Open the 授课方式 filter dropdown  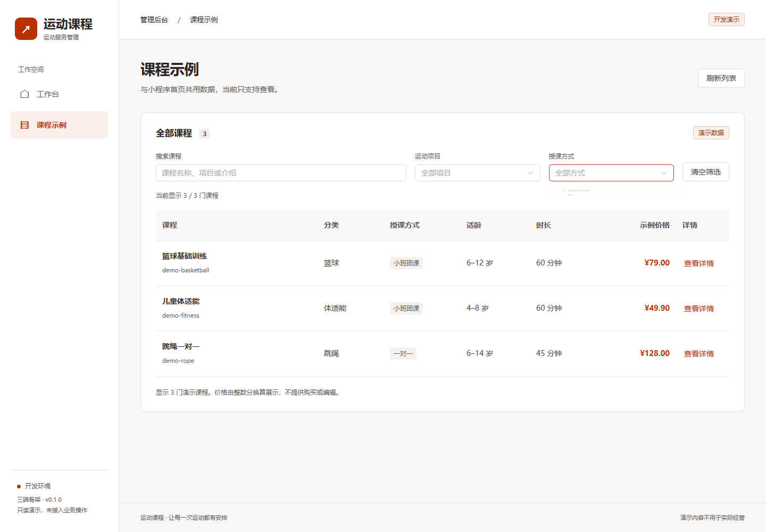click(611, 173)
